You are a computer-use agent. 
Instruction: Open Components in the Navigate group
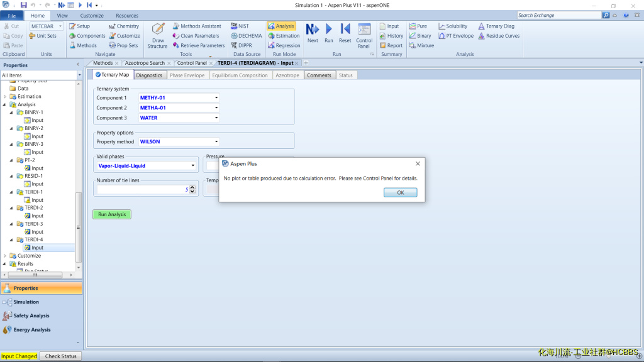coord(87,36)
